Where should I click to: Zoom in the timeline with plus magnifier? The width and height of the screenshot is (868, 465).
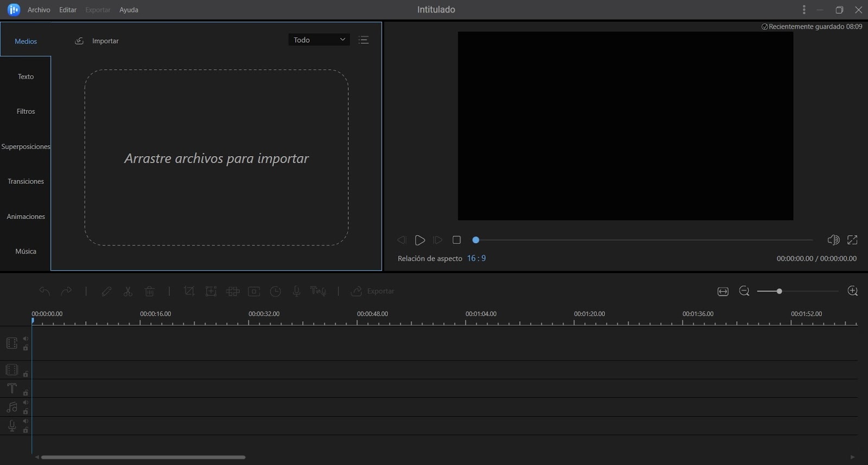click(853, 292)
